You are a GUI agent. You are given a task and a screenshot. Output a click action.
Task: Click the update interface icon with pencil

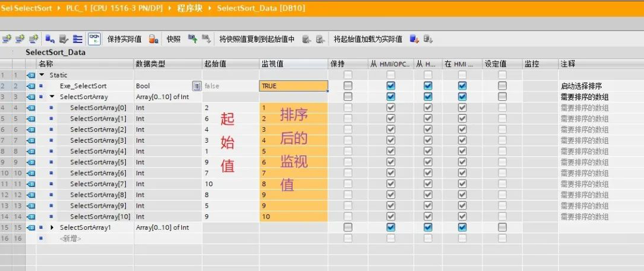tap(64, 39)
